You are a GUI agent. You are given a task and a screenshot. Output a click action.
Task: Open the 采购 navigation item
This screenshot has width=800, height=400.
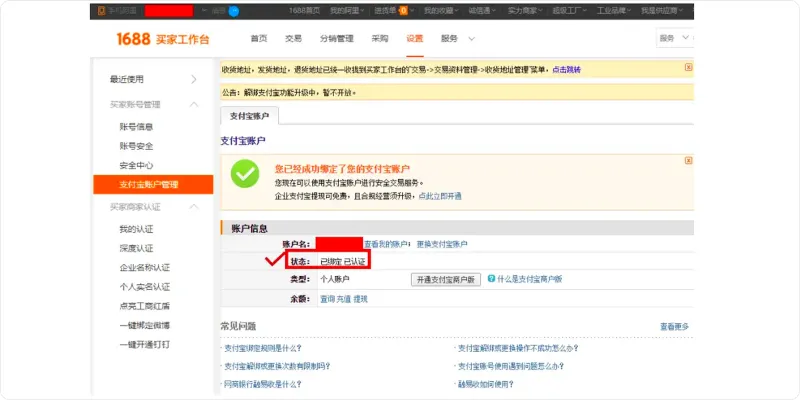pos(380,39)
